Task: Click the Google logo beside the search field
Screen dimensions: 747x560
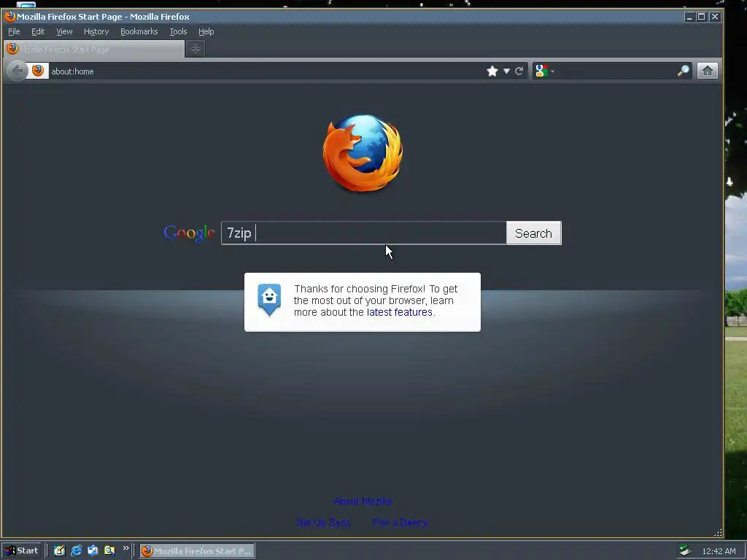Action: (189, 233)
